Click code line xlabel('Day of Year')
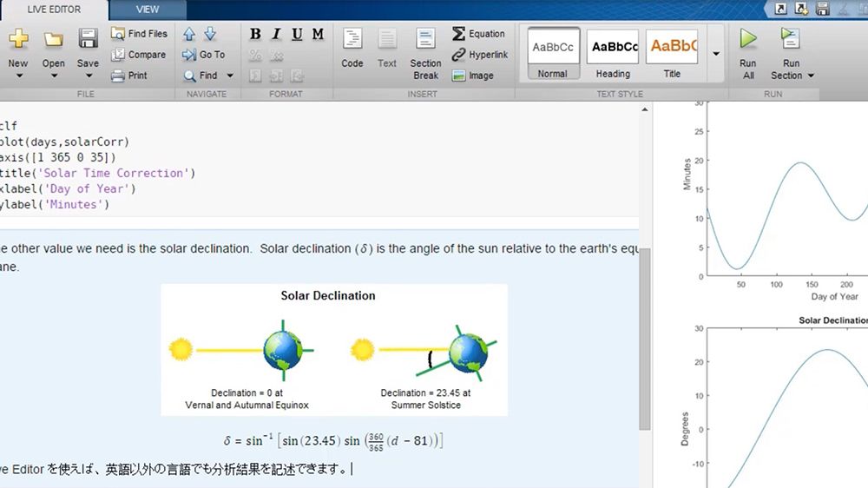This screenshot has width=868, height=488. tap(68, 189)
